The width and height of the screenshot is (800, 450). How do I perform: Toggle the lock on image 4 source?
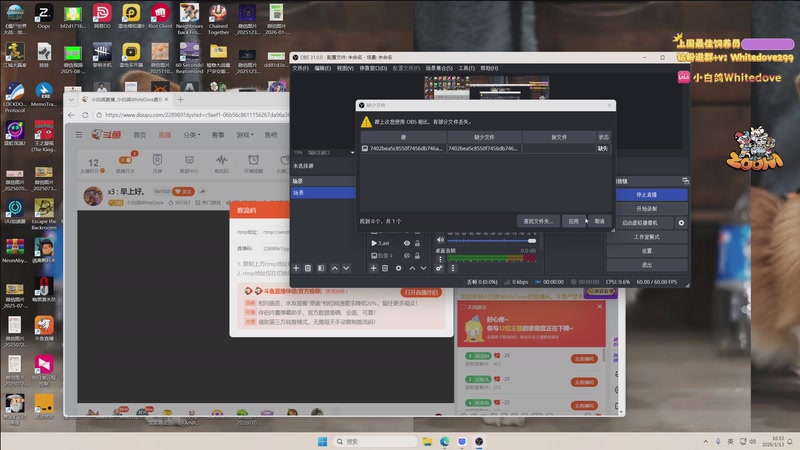(x=417, y=256)
